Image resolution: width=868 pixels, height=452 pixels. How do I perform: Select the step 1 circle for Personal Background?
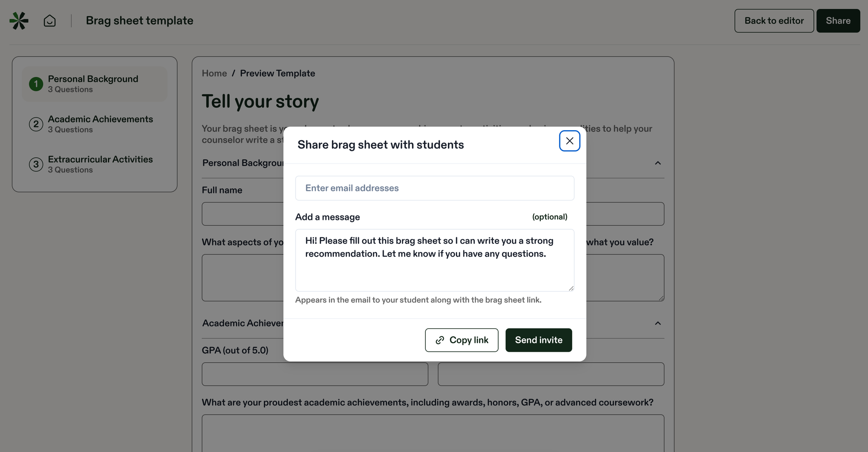tap(36, 84)
